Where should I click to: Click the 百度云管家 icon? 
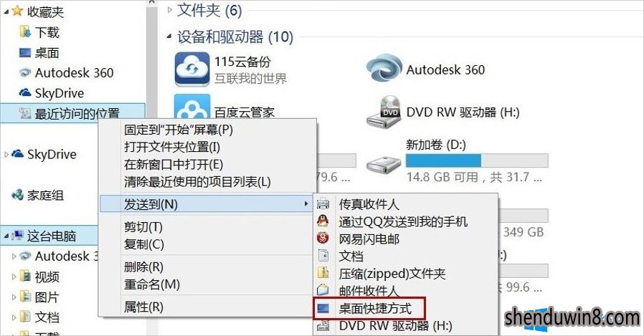[191, 107]
